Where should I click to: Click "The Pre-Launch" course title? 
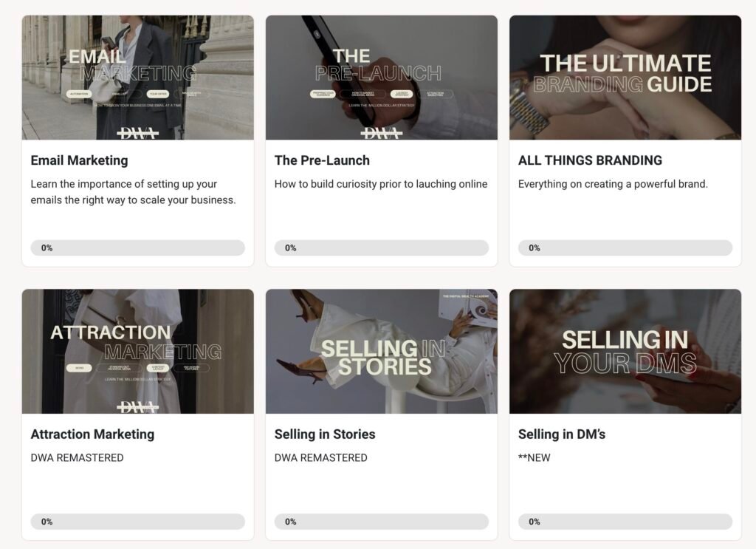[322, 160]
